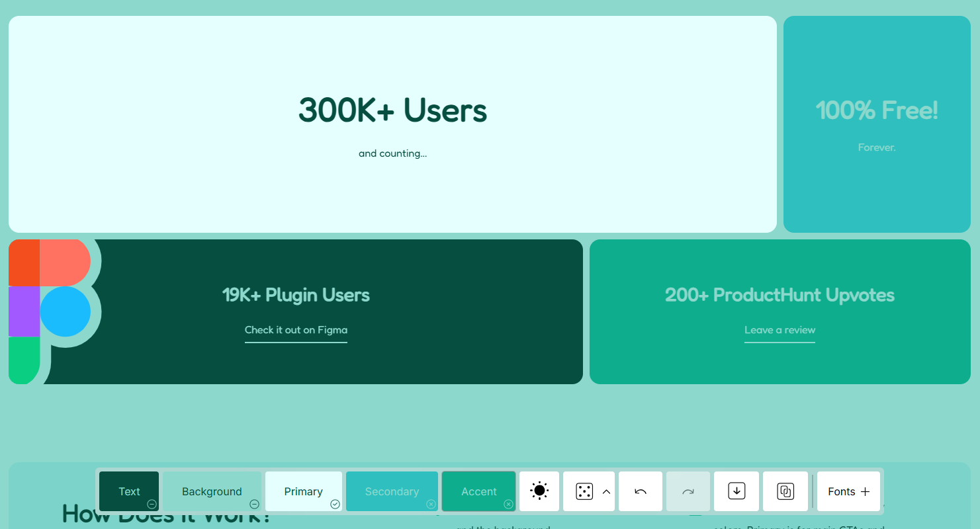The image size is (980, 529).
Task: Open the Secondary color picker
Action: tap(392, 491)
